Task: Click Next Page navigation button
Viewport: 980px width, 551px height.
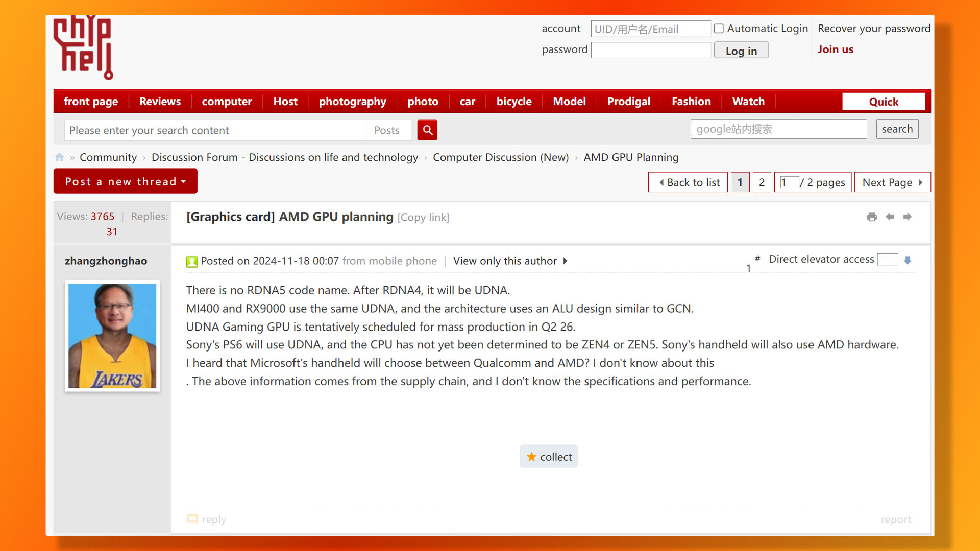Action: click(893, 182)
